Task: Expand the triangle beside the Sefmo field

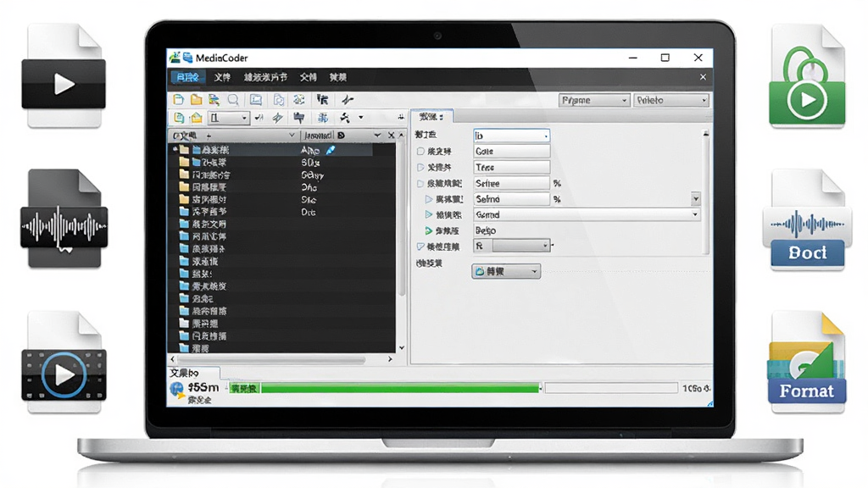Action: 429,198
